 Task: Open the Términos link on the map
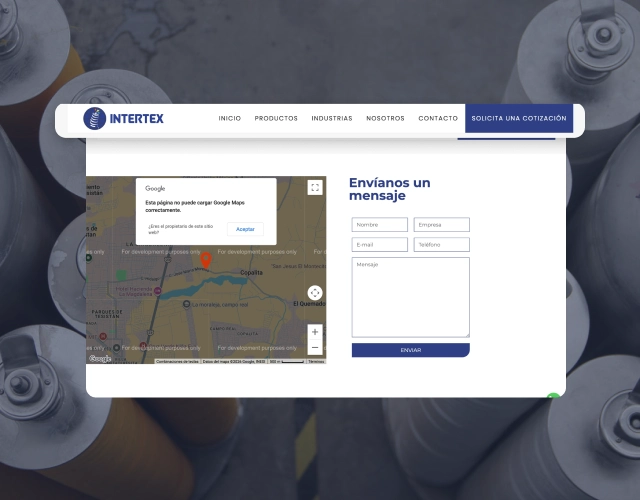click(316, 362)
